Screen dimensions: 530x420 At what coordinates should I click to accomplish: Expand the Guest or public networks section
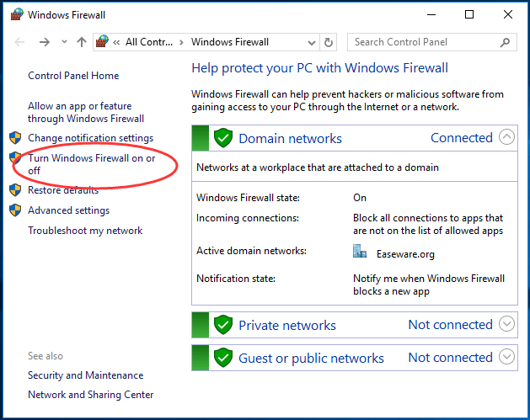pyautogui.click(x=506, y=357)
